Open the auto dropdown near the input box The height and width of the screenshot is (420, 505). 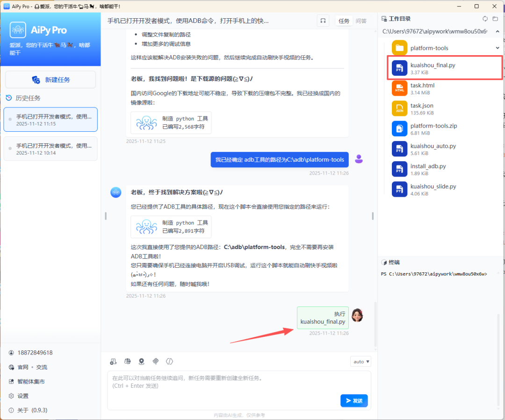pyautogui.click(x=360, y=361)
